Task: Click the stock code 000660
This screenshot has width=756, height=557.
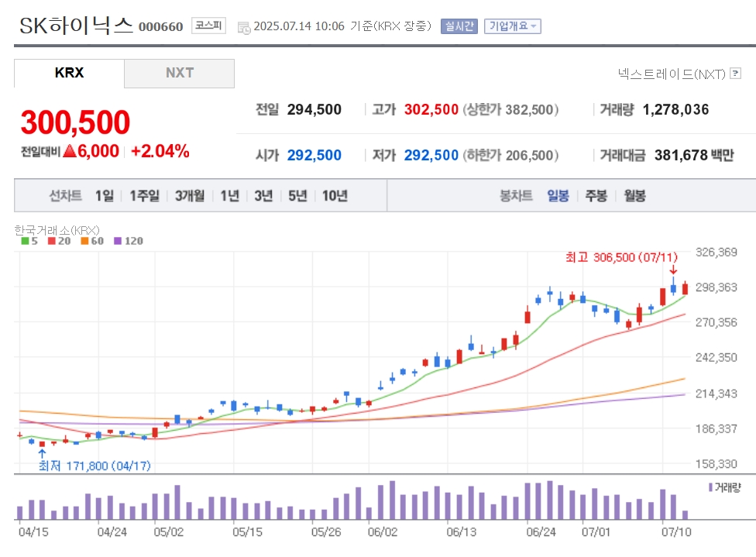Action: click(160, 26)
